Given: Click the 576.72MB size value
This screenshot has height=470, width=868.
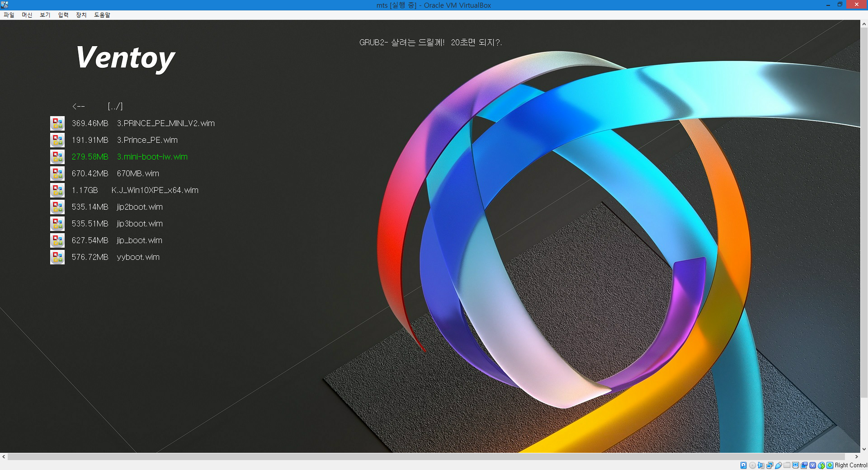Looking at the screenshot, I should pyautogui.click(x=90, y=257).
